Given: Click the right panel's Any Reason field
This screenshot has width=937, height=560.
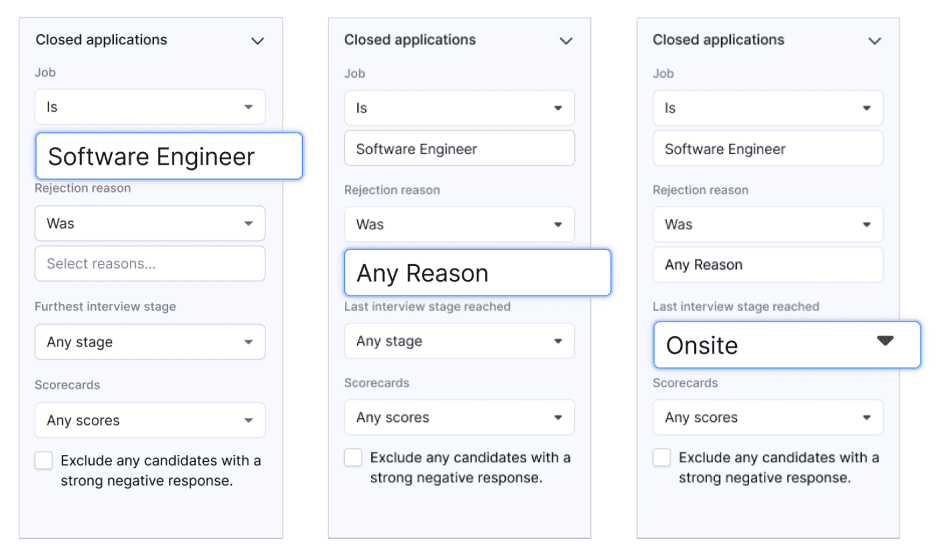Looking at the screenshot, I should click(x=768, y=265).
